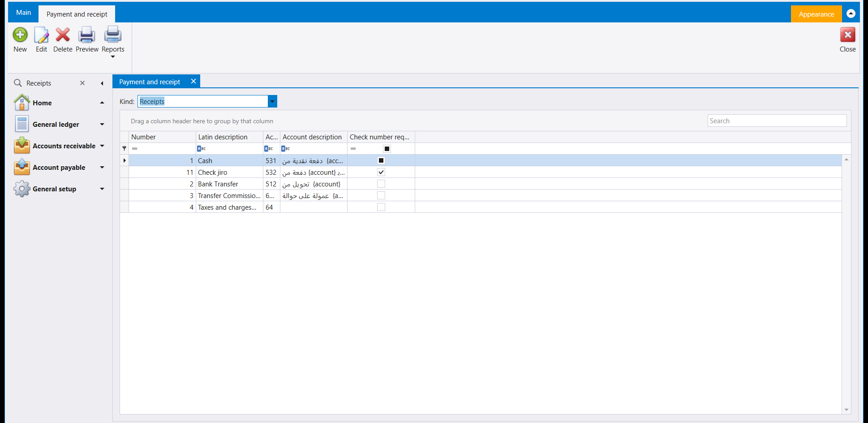The width and height of the screenshot is (868, 423).
Task: Open Check number req filter operator
Action: click(x=353, y=148)
